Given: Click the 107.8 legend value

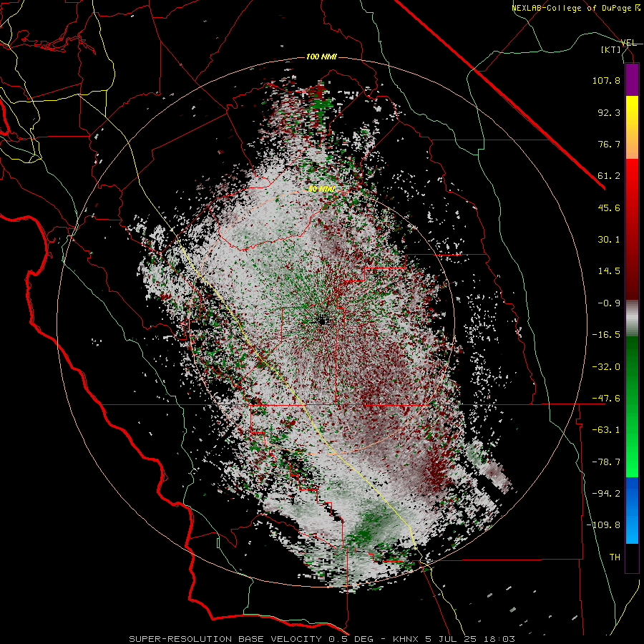Looking at the screenshot, I should click(x=606, y=80).
